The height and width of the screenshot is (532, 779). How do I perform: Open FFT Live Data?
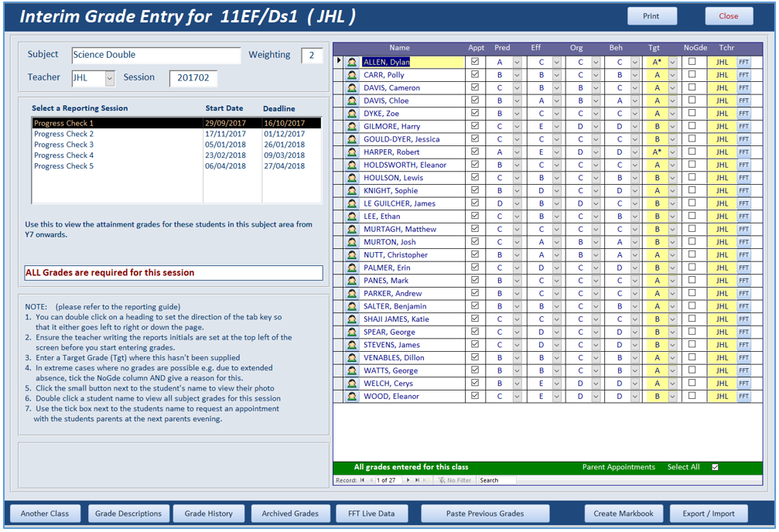click(371, 513)
